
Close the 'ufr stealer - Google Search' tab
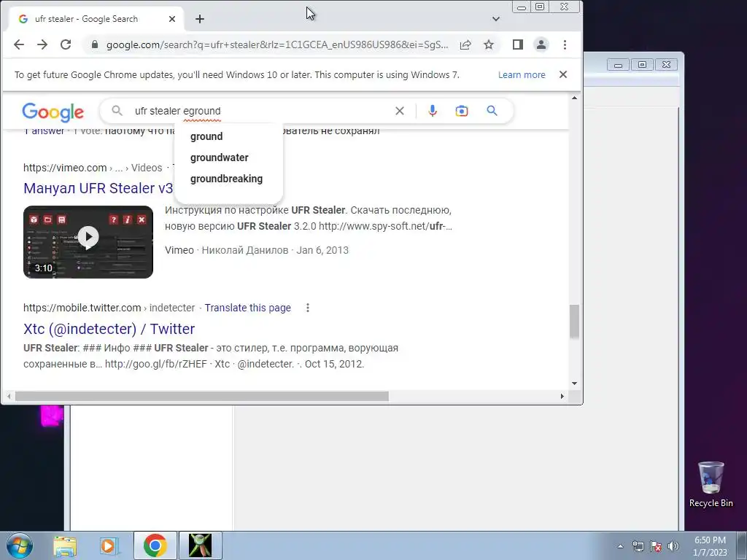[172, 19]
